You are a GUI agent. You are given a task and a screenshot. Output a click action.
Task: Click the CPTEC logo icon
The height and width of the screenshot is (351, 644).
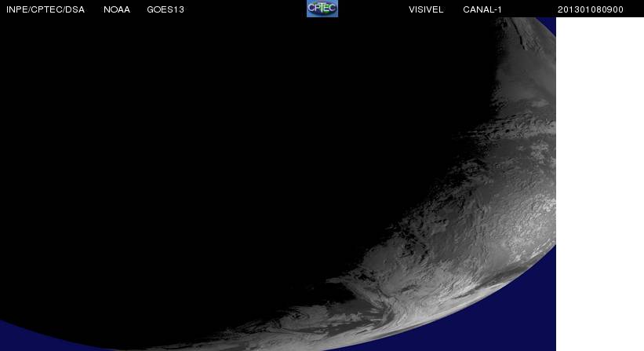point(322,8)
